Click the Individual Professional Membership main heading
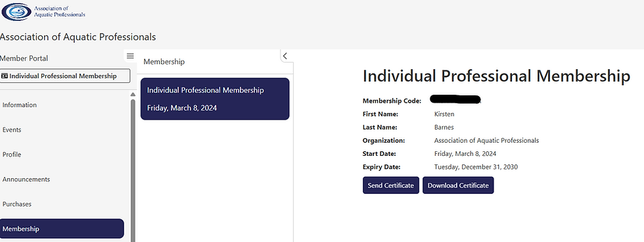 pos(496,76)
